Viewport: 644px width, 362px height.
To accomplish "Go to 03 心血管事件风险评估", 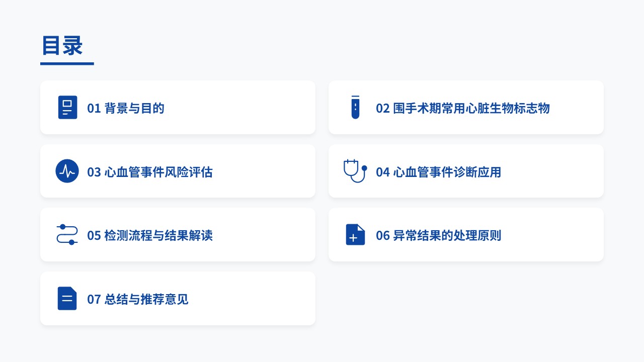I will 150,172.
